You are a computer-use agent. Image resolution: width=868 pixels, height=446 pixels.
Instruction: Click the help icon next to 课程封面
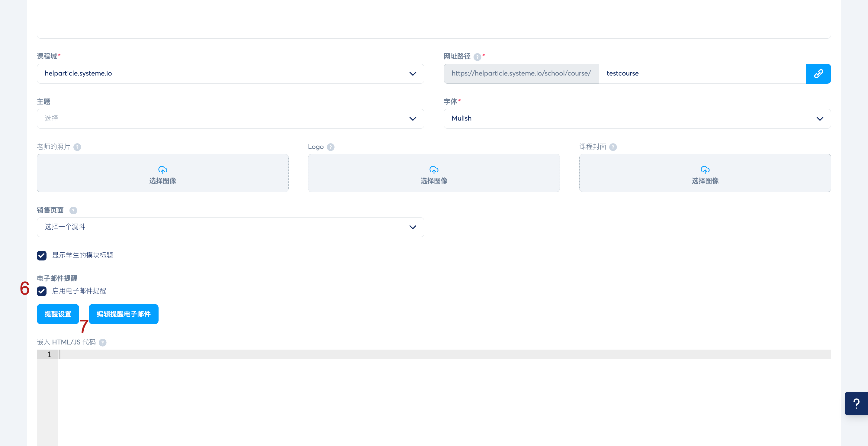click(613, 147)
